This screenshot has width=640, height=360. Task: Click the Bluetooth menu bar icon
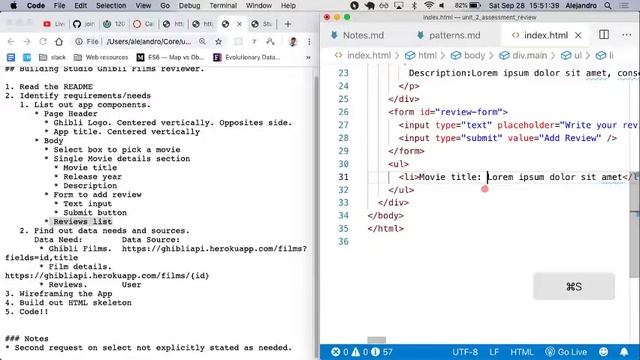[414, 6]
